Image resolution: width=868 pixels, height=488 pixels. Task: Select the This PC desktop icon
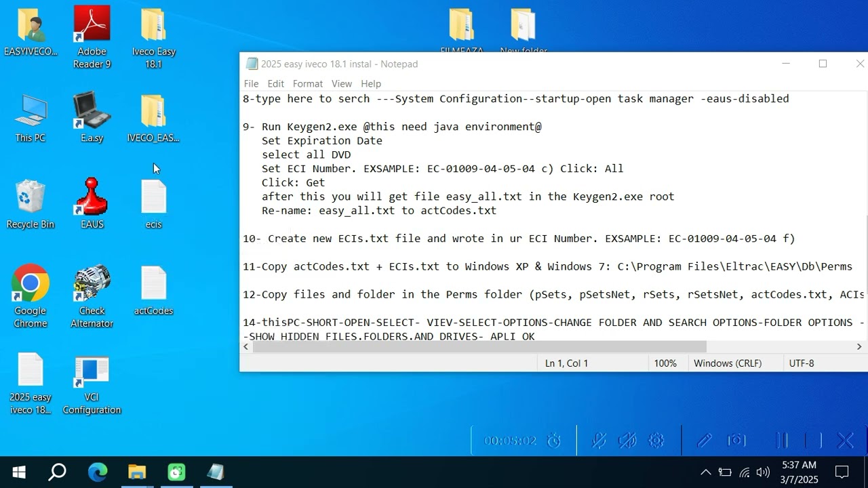(31, 119)
